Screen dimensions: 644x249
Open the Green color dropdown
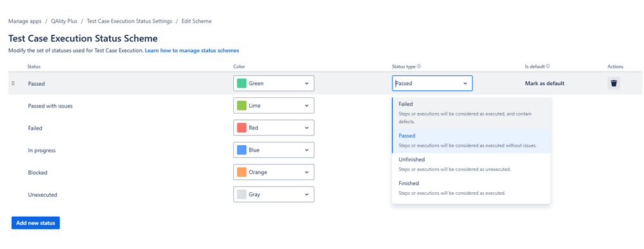point(273,83)
